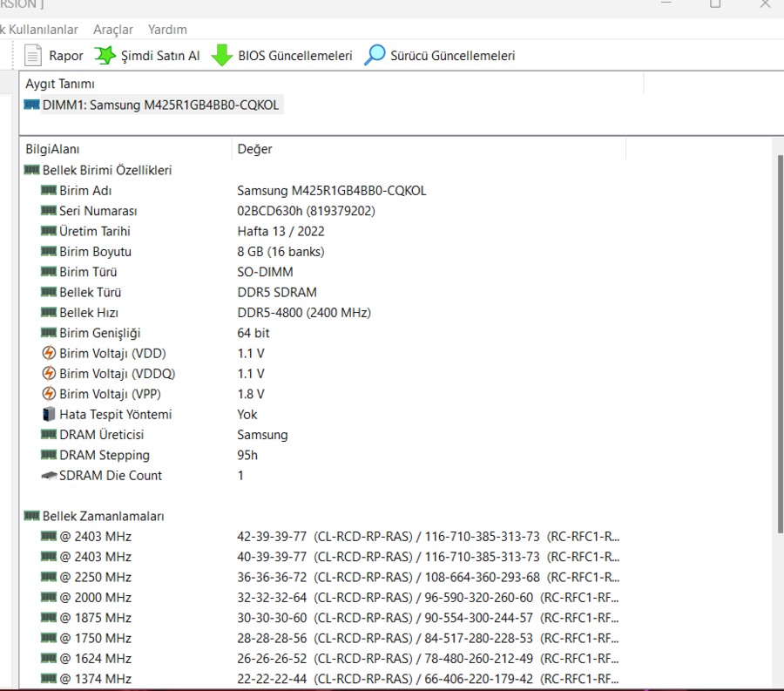Select the Bellek Birimi Özellikleri group

pyautogui.click(x=106, y=170)
